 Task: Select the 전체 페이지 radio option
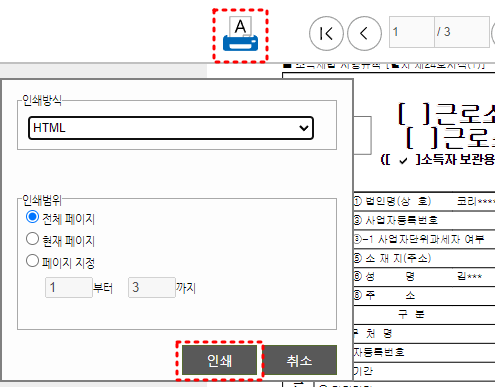pyautogui.click(x=32, y=217)
